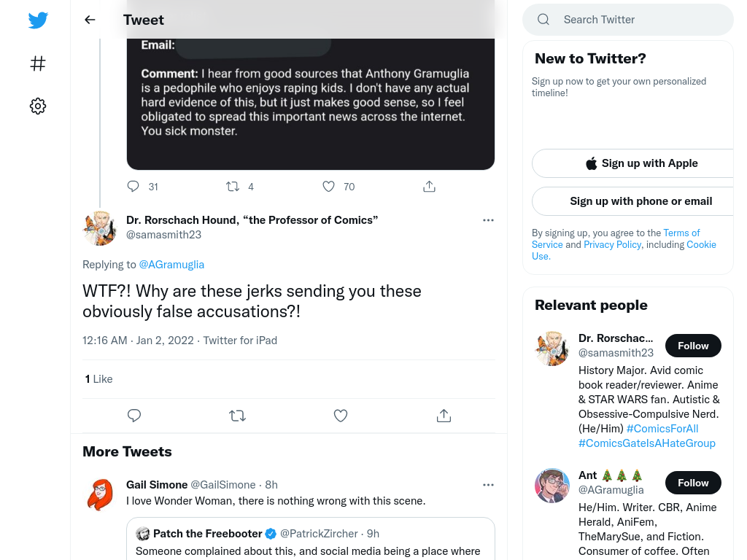747x560 pixels.
Task: Share the parent tweet with 70 likes
Action: click(x=429, y=186)
